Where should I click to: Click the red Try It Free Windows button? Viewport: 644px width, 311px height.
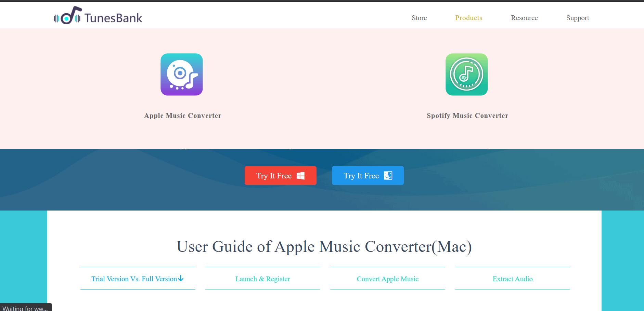click(x=281, y=175)
